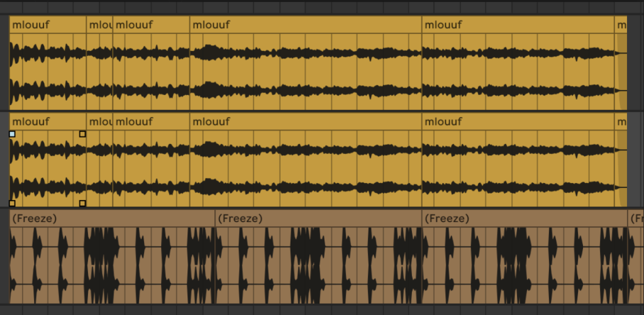Select the short 'mlou' clip header on the second track

click(x=99, y=121)
